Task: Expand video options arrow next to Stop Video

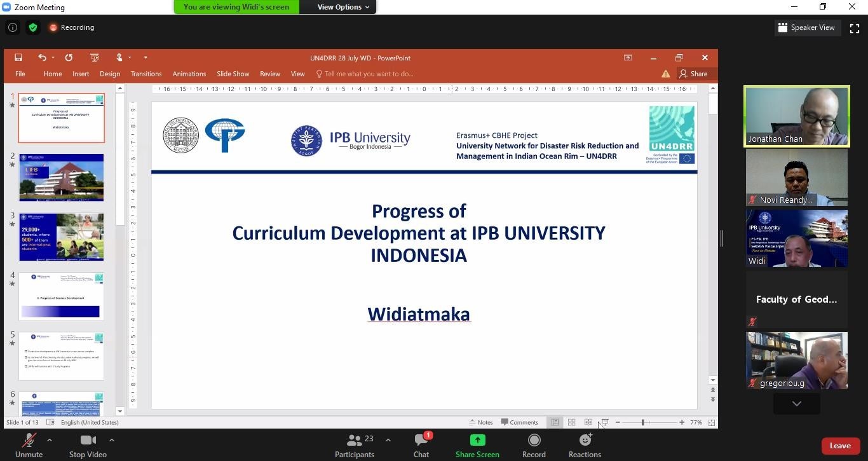Action: pyautogui.click(x=111, y=439)
